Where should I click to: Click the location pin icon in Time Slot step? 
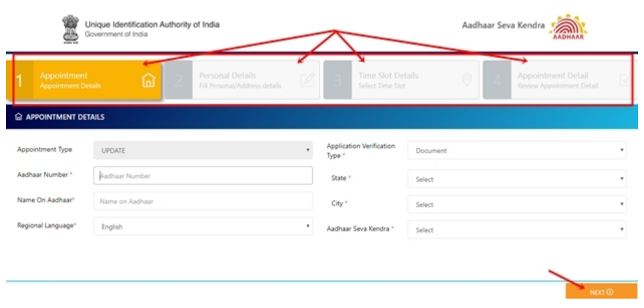coord(467,80)
